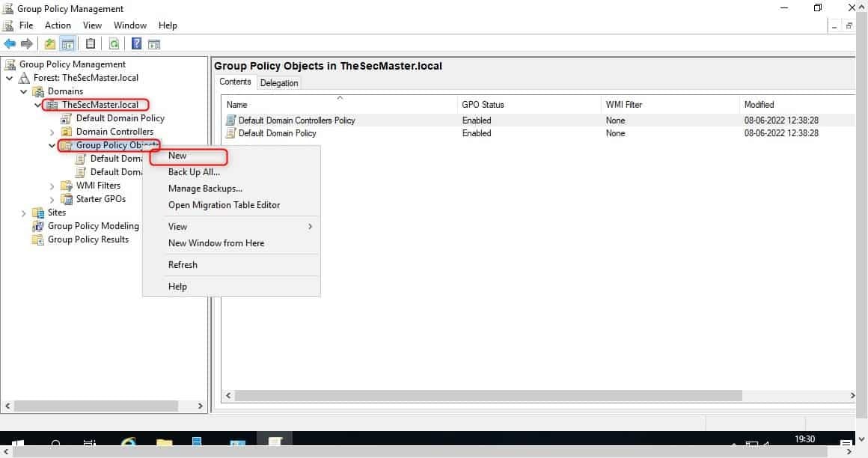Open Internet Explorer from the taskbar
This screenshot has width=868, height=458.
(x=129, y=442)
